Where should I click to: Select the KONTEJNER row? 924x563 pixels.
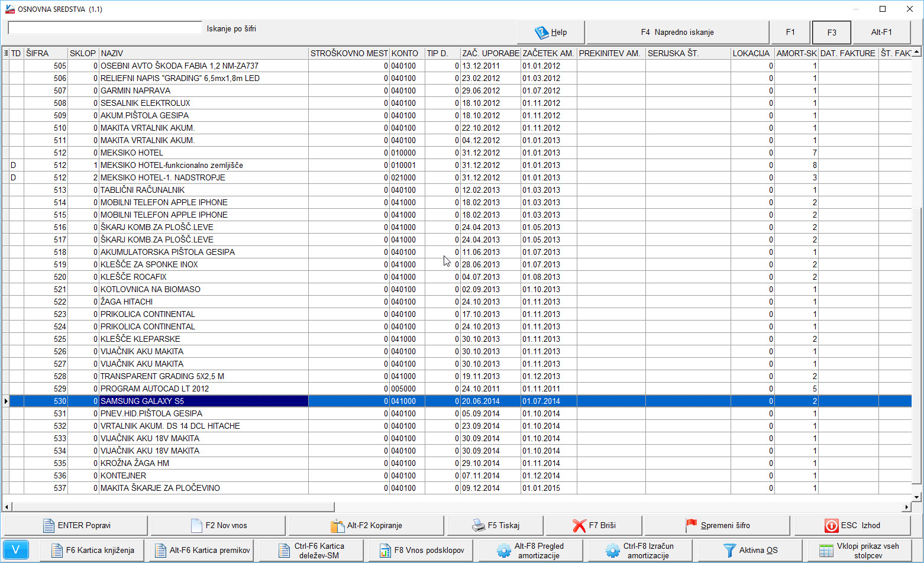[457, 475]
